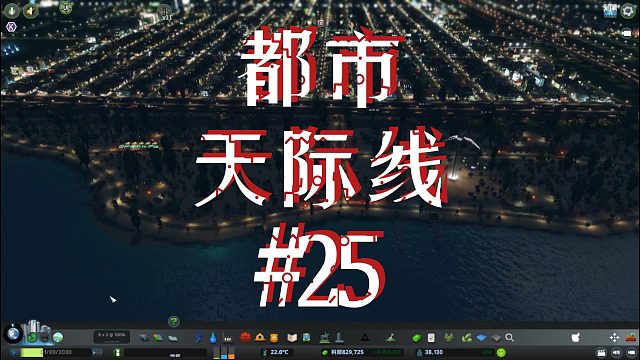
Task: Click the green milestone unlock icon
Action: coord(118,353)
